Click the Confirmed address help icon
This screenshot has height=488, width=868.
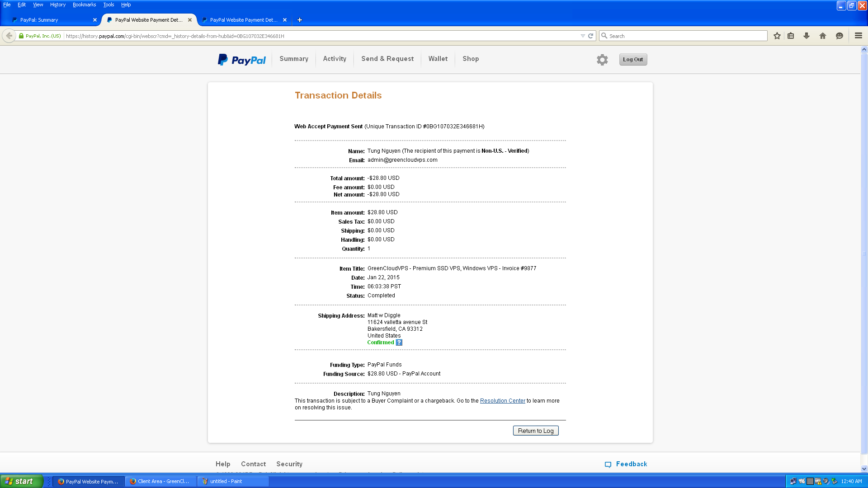coord(399,343)
